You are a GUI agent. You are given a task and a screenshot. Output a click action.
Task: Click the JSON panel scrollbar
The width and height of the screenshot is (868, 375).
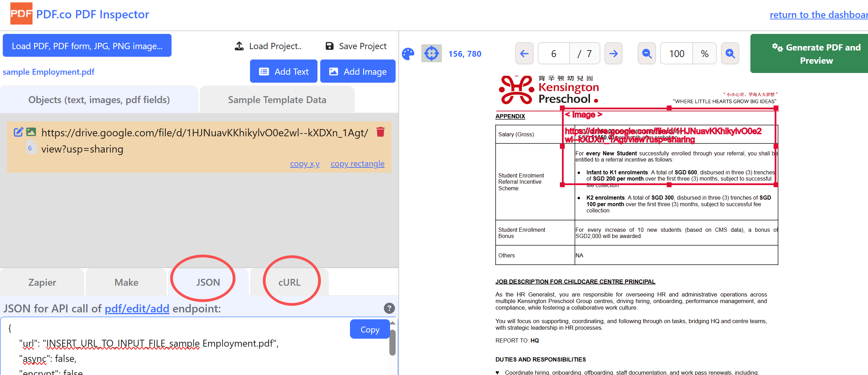(x=392, y=342)
